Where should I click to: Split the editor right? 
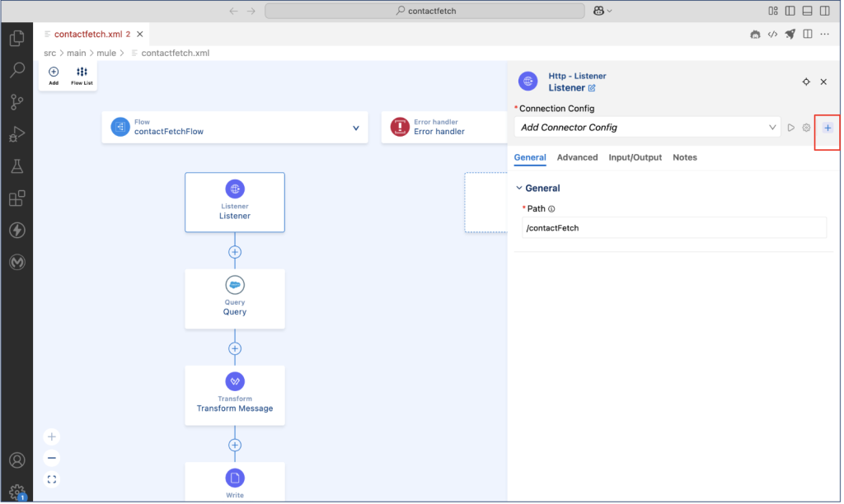coord(808,35)
